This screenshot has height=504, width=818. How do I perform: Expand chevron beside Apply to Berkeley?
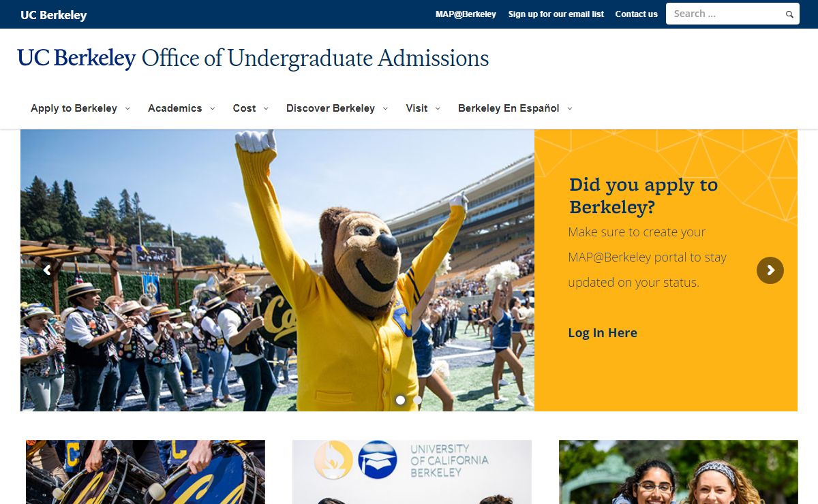tap(127, 108)
